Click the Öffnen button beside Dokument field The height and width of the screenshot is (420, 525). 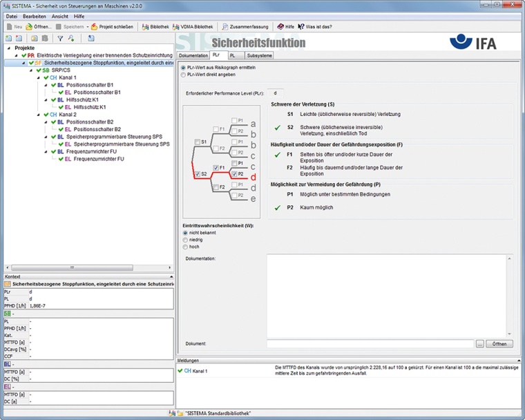(x=501, y=343)
